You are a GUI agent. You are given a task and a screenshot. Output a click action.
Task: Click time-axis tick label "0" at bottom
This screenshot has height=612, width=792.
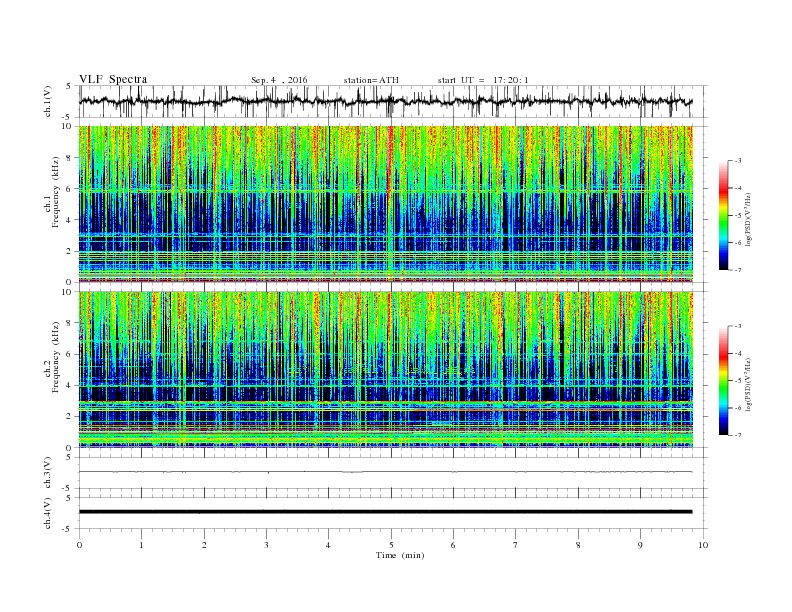79,545
